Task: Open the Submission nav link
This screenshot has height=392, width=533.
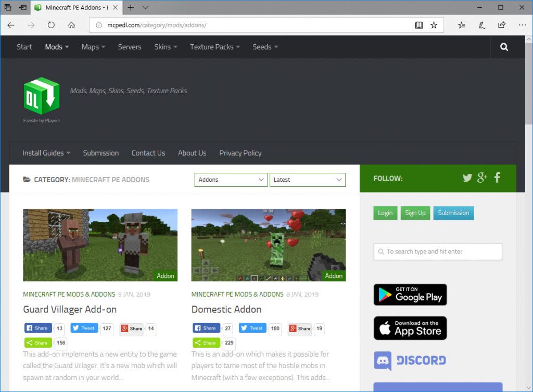Action: point(101,153)
